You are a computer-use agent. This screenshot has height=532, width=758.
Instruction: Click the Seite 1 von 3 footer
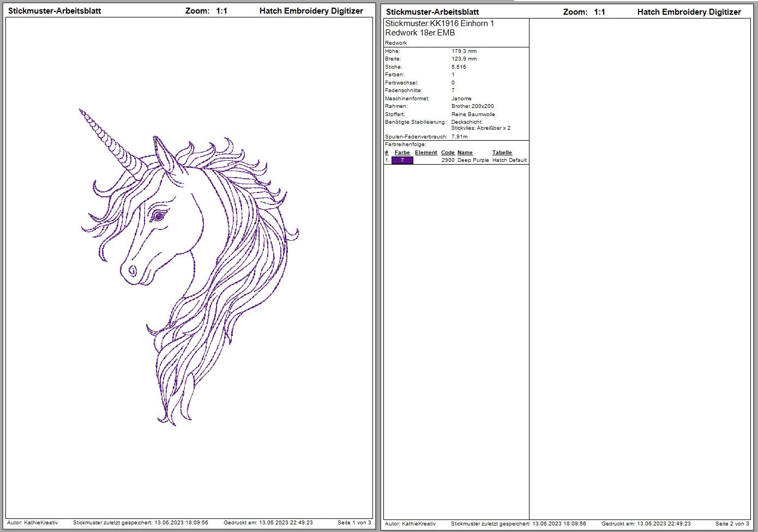(x=354, y=523)
